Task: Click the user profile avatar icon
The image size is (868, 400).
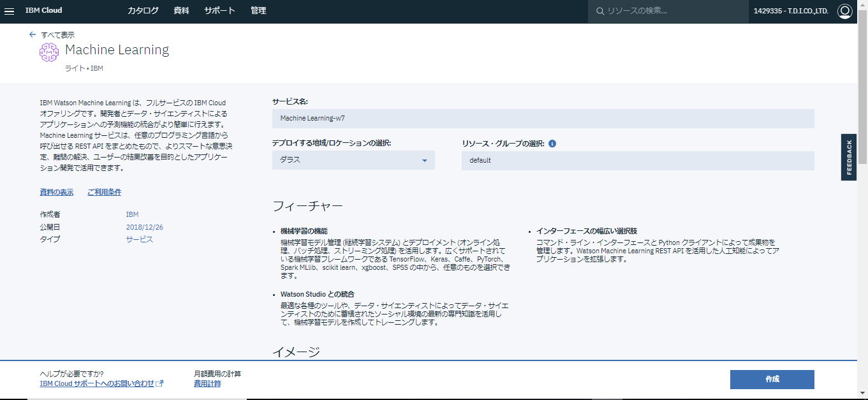Action: [x=844, y=11]
